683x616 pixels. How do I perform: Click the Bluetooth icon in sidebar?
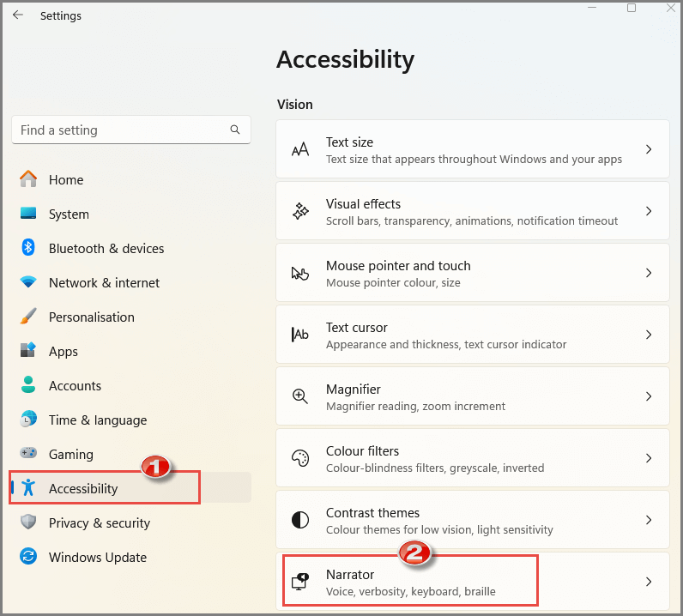click(28, 247)
